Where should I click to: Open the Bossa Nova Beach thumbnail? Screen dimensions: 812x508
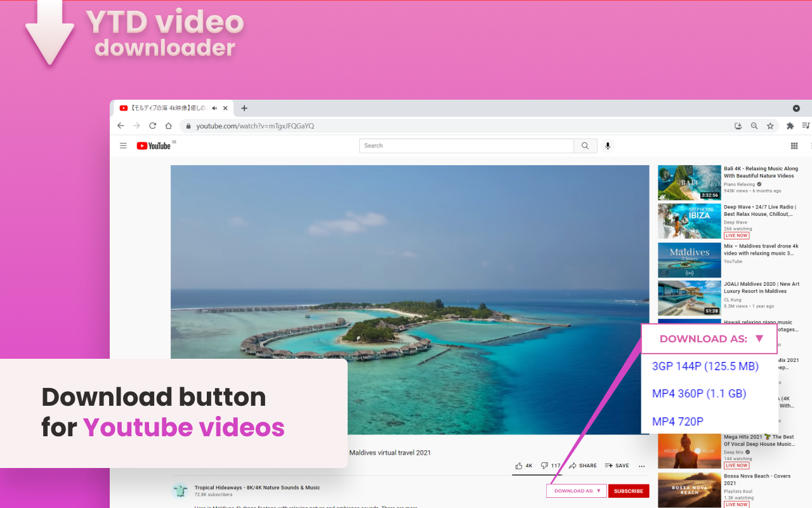click(x=690, y=490)
